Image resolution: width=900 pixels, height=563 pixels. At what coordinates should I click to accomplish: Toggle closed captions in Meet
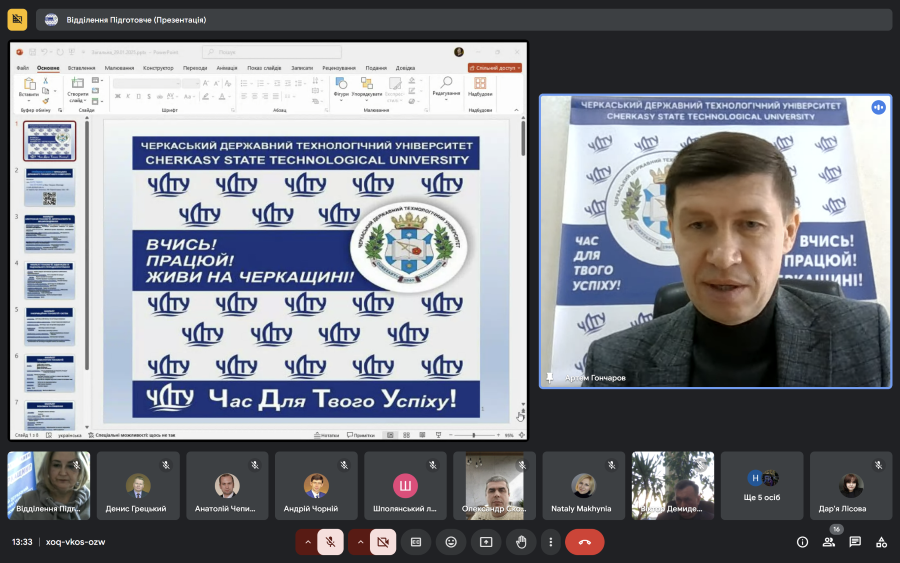tap(416, 542)
